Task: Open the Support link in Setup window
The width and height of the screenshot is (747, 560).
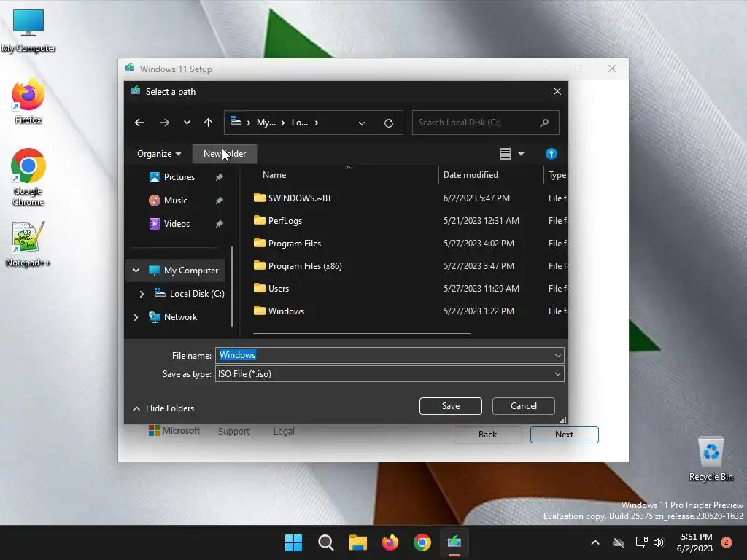Action: pos(234,431)
